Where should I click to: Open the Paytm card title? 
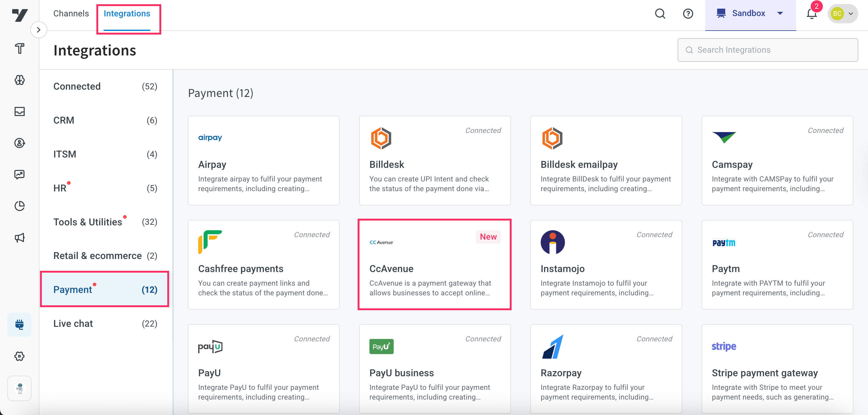point(726,268)
